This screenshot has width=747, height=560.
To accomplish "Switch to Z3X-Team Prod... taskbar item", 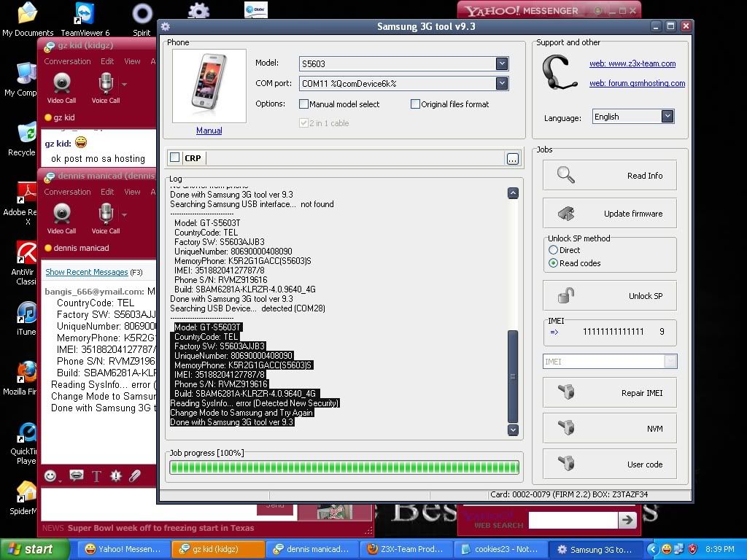I will coord(406,549).
